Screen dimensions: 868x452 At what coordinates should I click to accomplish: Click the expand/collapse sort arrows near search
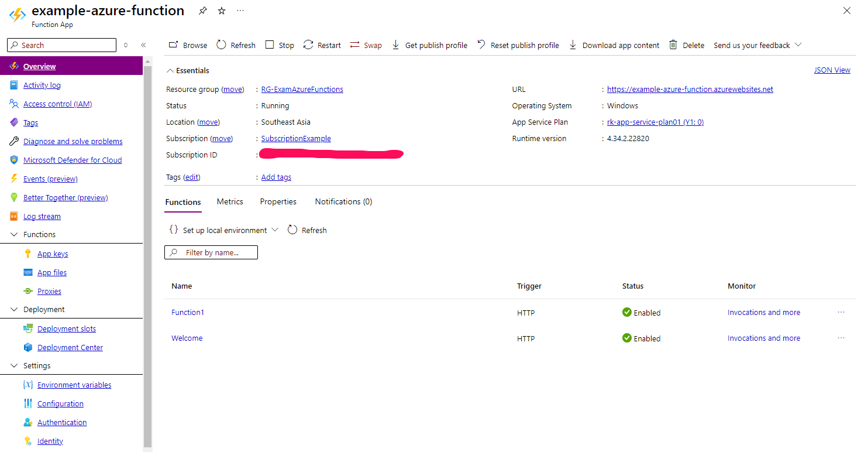(125, 45)
